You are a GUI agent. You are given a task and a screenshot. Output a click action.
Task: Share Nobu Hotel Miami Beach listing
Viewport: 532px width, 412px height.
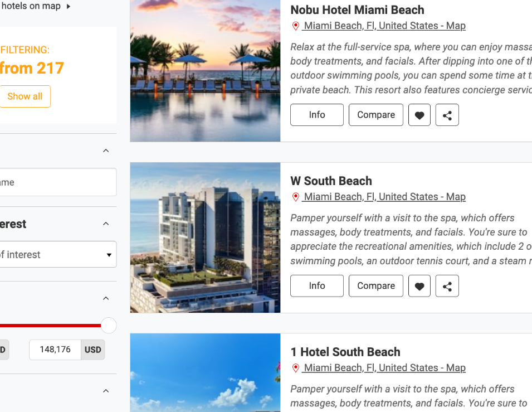coord(447,115)
